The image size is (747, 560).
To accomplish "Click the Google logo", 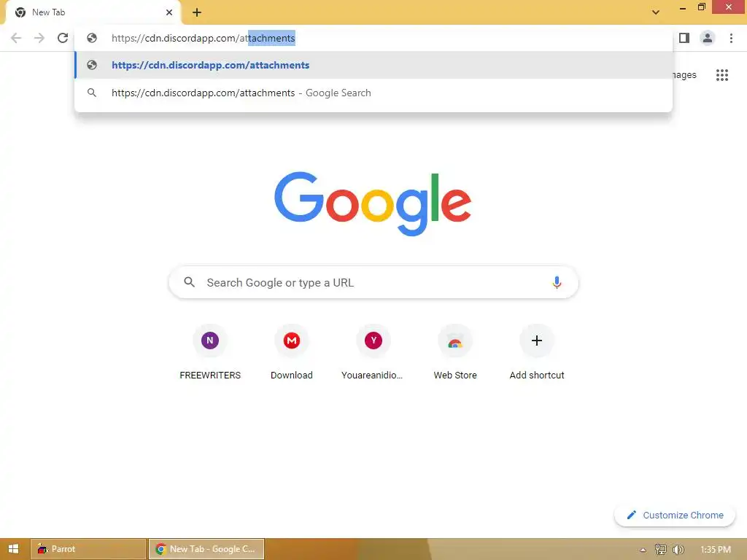I will pyautogui.click(x=373, y=204).
